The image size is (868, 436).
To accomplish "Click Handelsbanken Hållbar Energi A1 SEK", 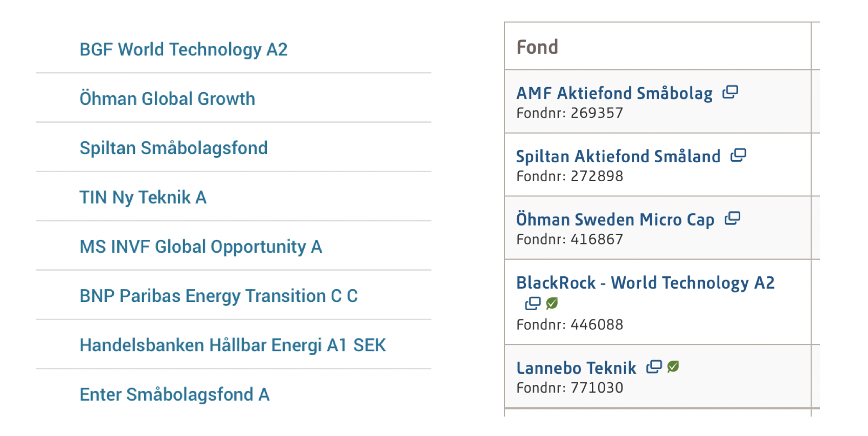I will point(233,345).
